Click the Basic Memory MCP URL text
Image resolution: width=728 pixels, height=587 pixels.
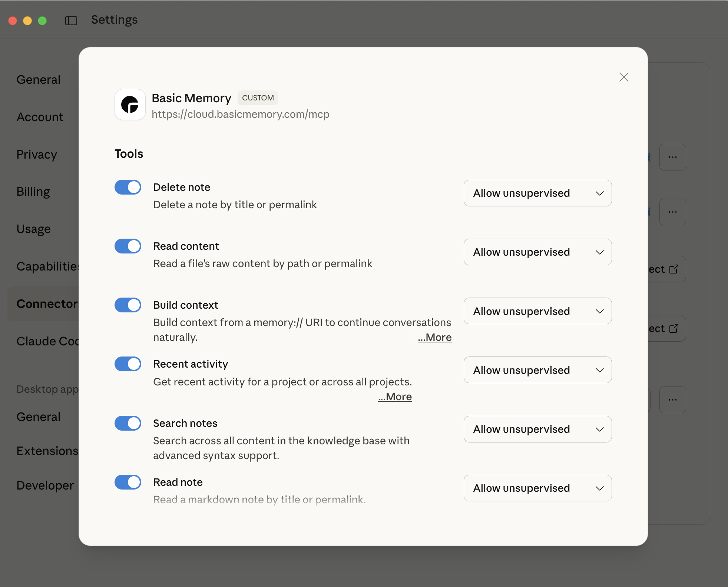[x=240, y=114]
